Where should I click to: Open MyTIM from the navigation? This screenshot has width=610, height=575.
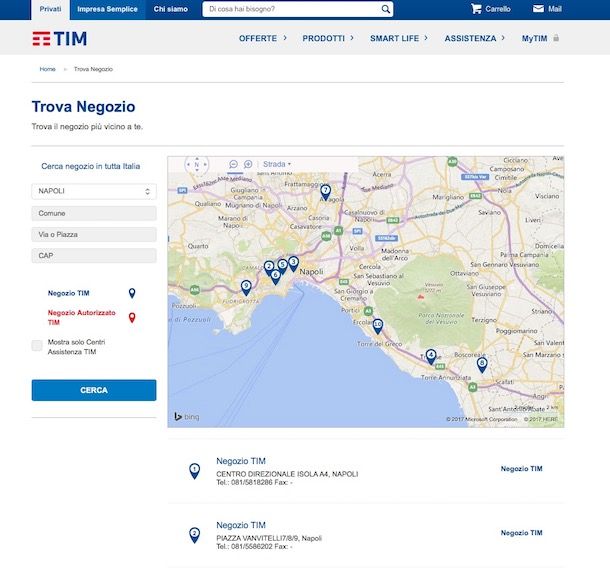click(x=535, y=38)
